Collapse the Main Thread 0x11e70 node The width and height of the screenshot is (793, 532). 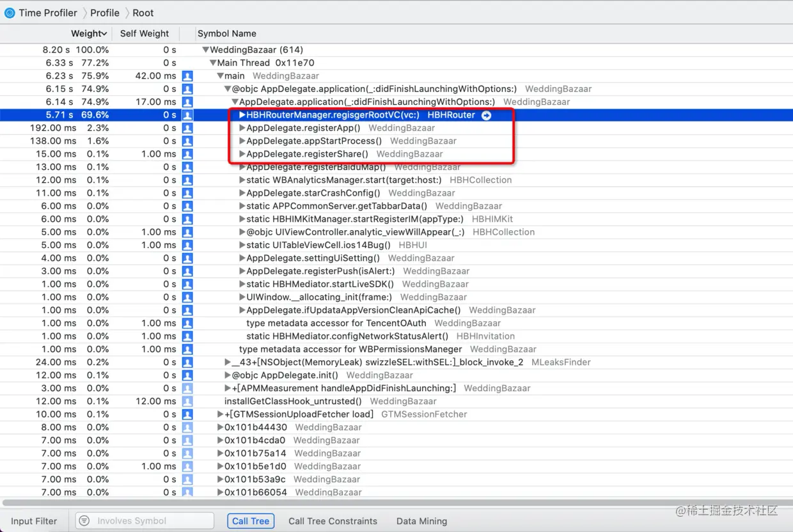213,63
